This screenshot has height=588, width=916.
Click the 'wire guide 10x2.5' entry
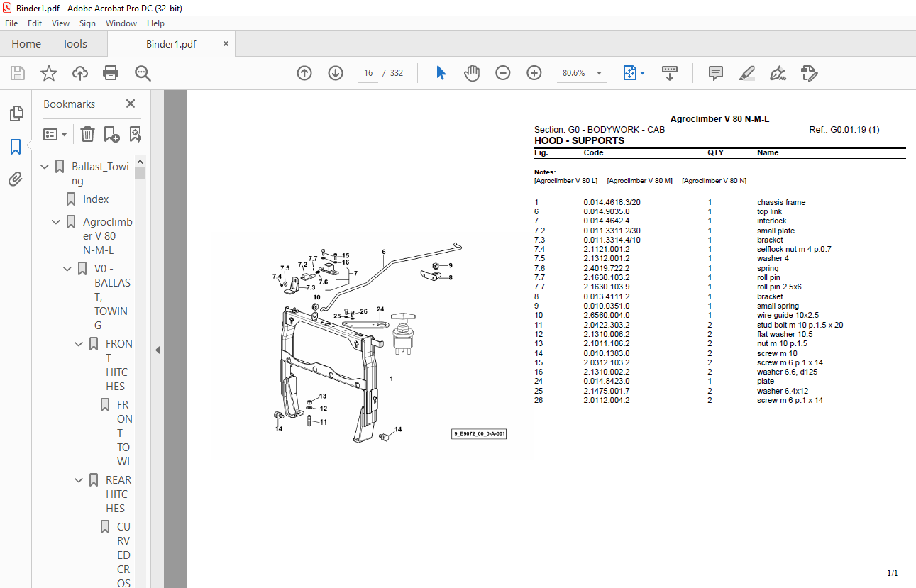788,315
